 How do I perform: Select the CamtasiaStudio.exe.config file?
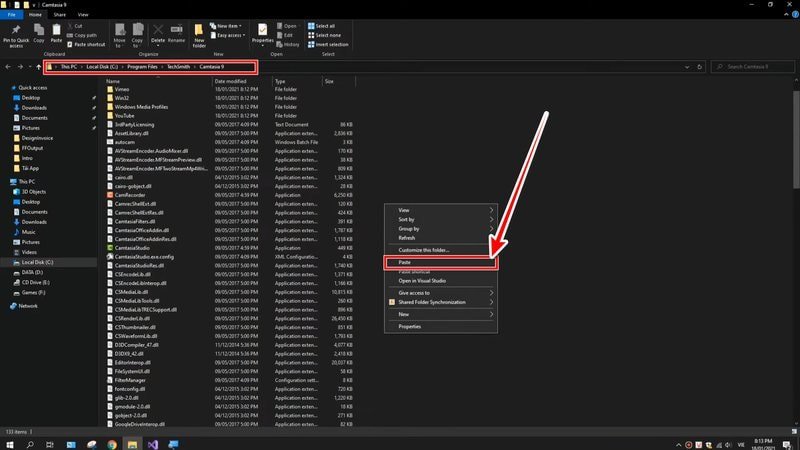point(144,257)
